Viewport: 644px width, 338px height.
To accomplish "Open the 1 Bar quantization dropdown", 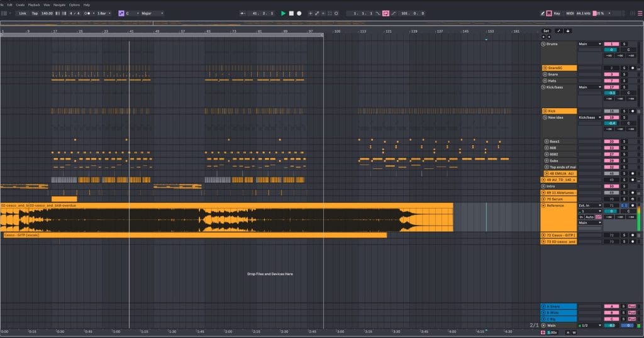I will coord(104,13).
